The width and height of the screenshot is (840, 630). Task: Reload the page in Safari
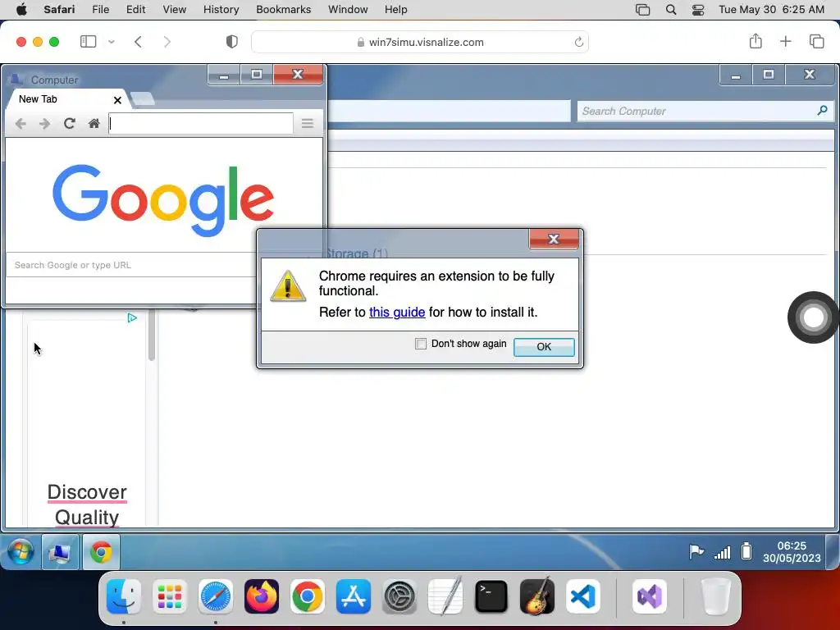coord(578,42)
